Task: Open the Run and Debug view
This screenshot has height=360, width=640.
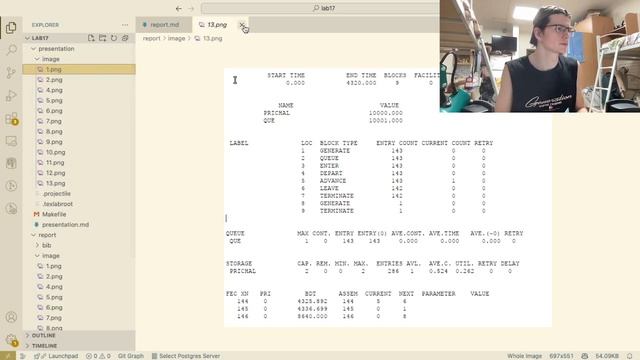Action: pos(11,96)
